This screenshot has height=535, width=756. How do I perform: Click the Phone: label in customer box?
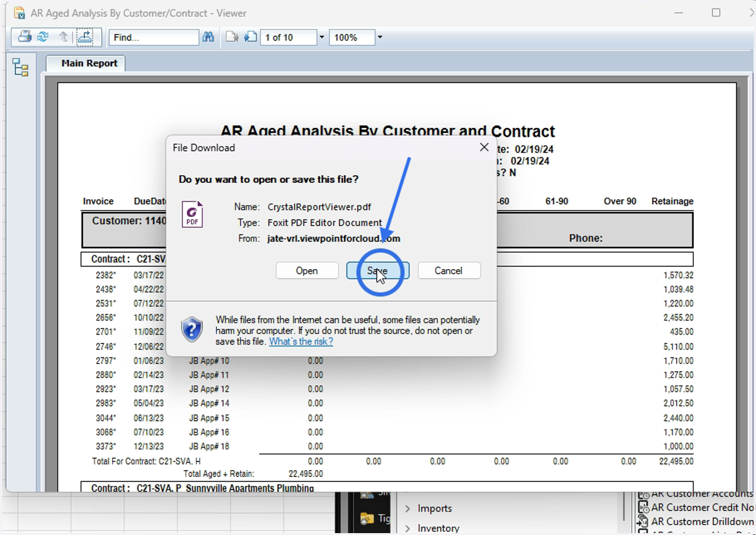(x=586, y=238)
